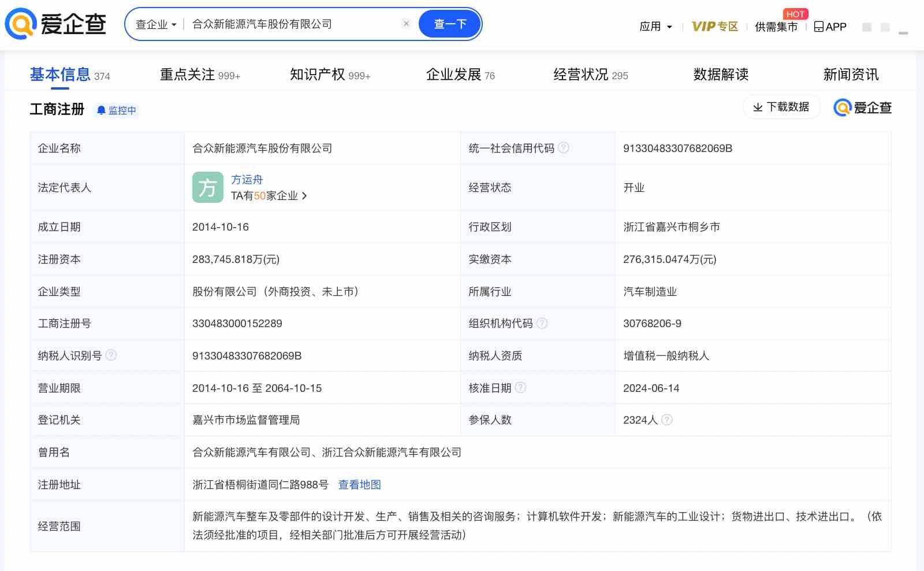Click help icon beside 统一社会信用代码
Viewport: 924px width, 571px height.
pos(564,148)
